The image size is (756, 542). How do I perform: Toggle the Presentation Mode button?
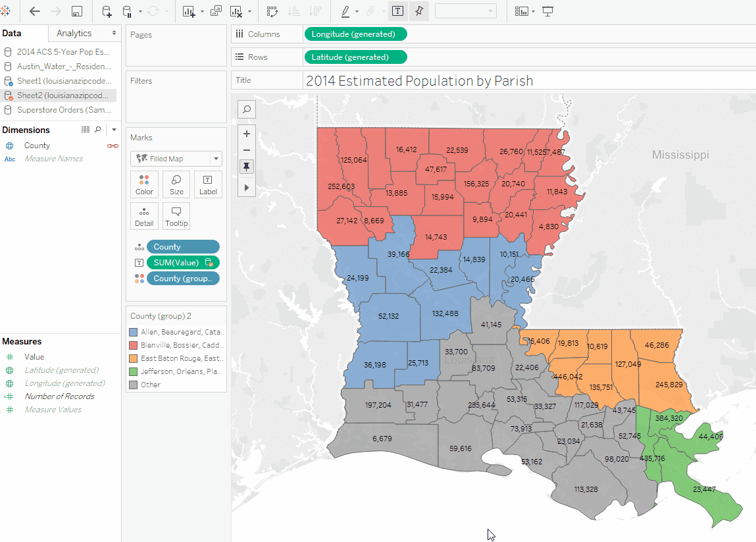[x=547, y=11]
